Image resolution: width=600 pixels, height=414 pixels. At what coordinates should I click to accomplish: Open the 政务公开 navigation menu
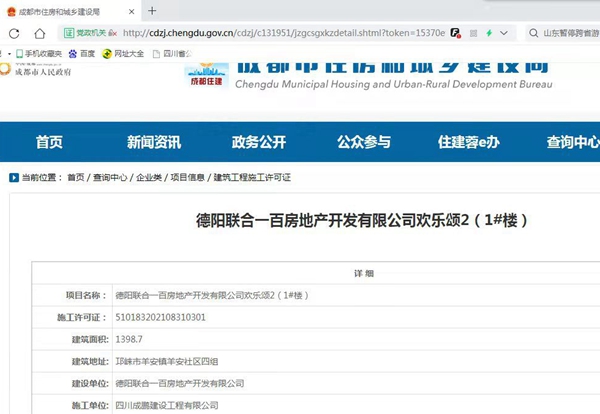click(258, 142)
